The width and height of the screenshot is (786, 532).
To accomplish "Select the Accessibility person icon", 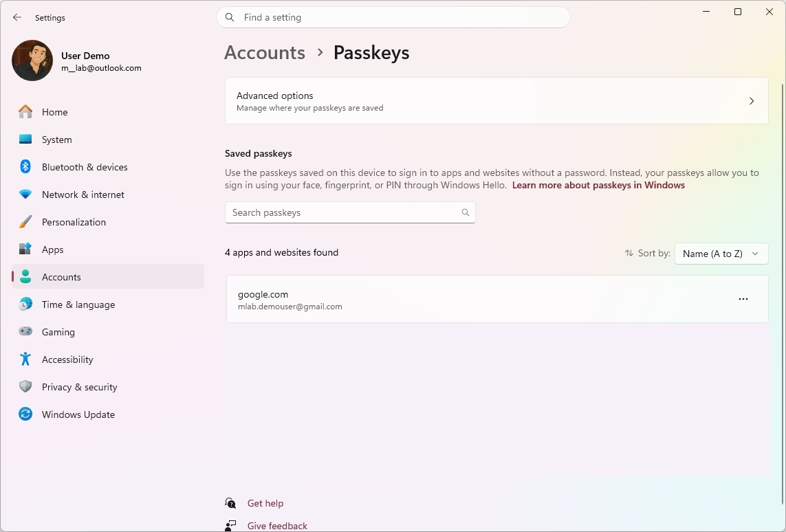I will coord(25,359).
